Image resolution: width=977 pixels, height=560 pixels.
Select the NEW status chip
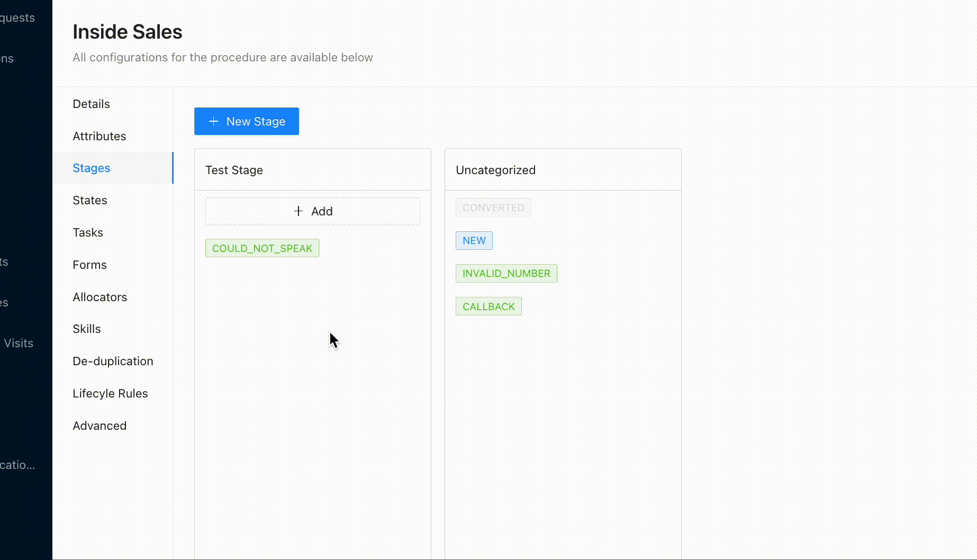tap(474, 240)
